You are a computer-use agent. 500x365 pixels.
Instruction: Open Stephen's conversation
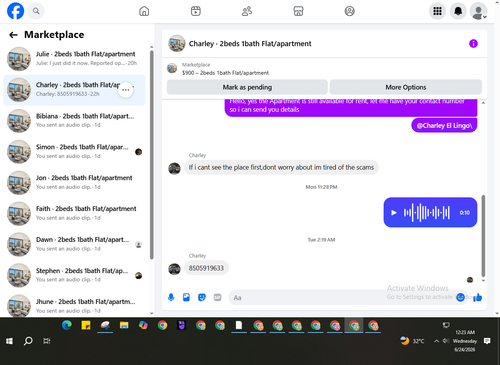(x=74, y=275)
